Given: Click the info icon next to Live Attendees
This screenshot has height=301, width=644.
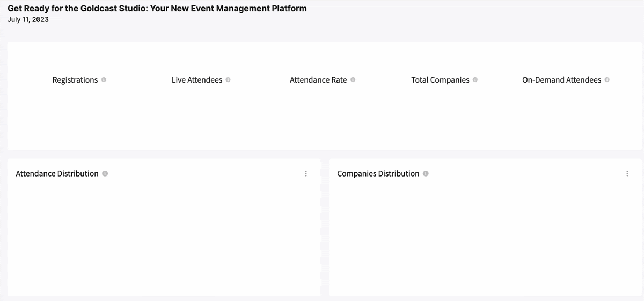Looking at the screenshot, I should pyautogui.click(x=228, y=80).
